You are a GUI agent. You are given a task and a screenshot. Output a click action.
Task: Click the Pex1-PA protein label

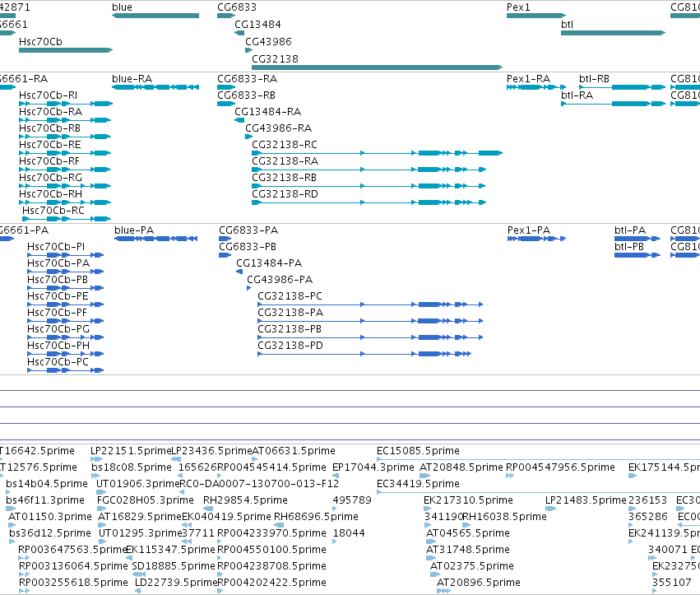tap(529, 230)
